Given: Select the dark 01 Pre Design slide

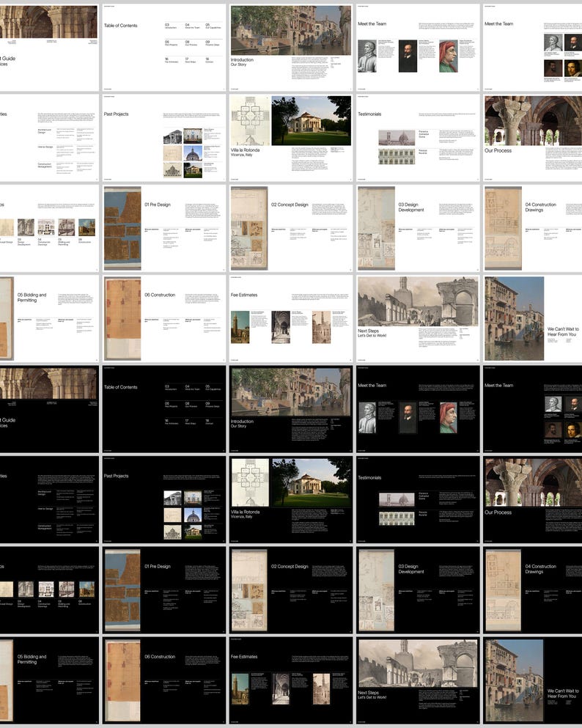Looking at the screenshot, I should click(164, 590).
